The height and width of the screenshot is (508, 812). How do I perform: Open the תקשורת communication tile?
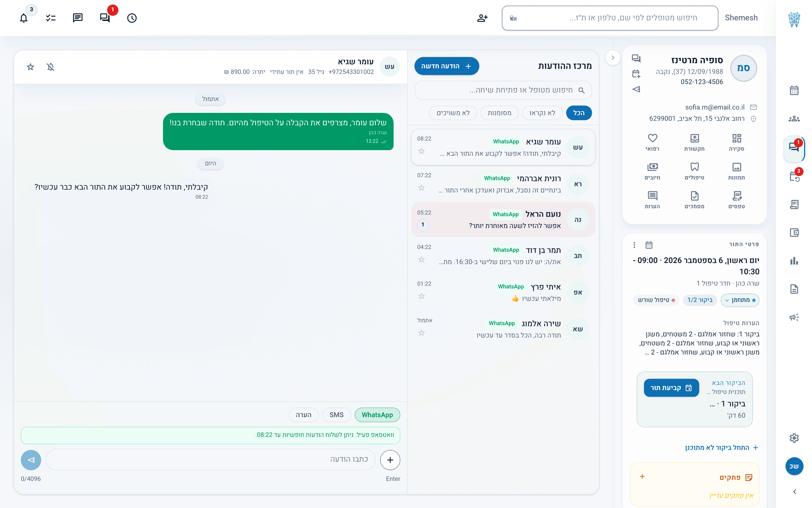694,142
